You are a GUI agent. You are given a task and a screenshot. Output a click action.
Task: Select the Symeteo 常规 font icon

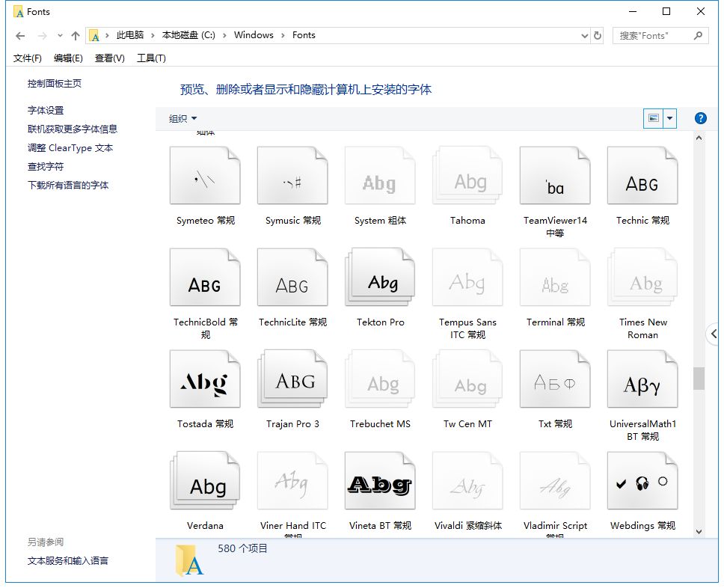[205, 176]
